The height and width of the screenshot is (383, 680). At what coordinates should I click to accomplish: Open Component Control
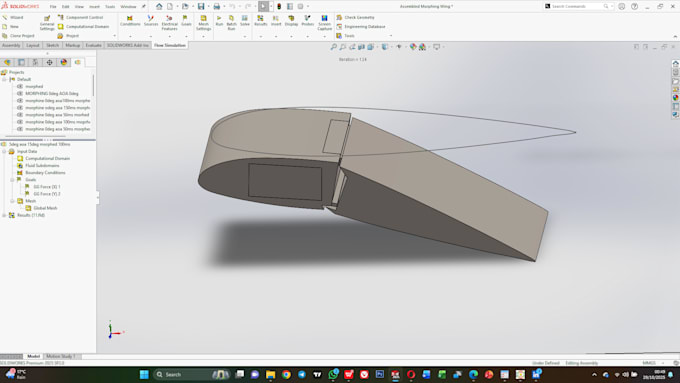click(81, 17)
